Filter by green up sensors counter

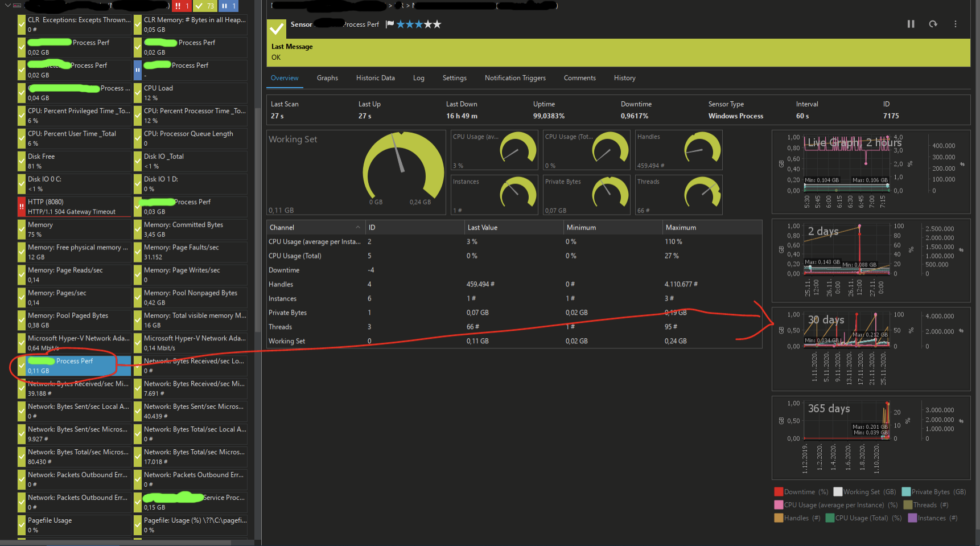204,6
